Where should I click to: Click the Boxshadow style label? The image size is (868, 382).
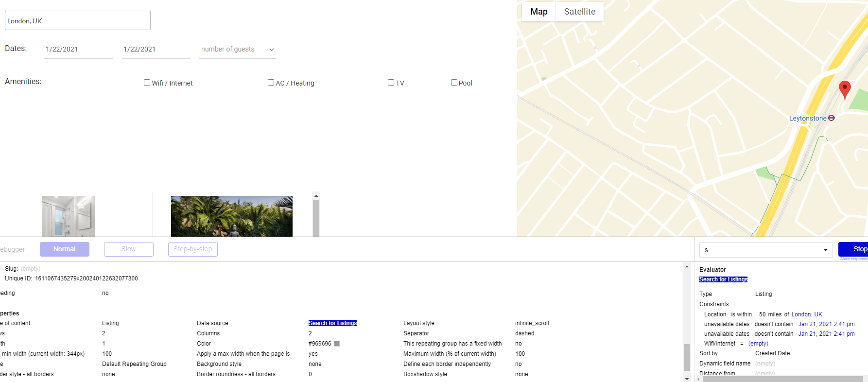click(425, 374)
